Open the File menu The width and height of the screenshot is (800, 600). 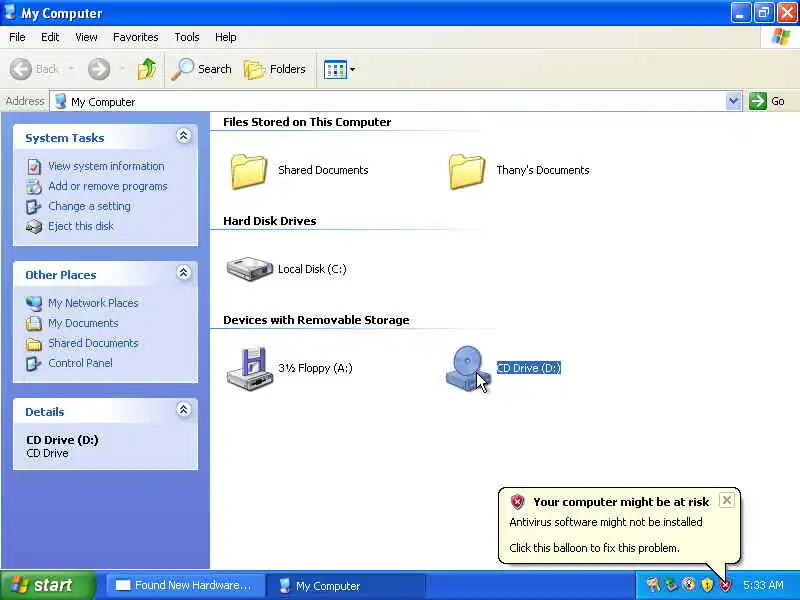point(17,37)
